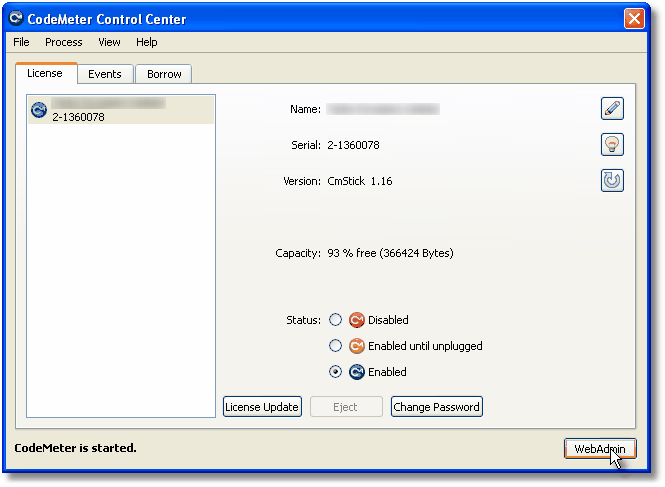665x487 pixels.
Task: Open the Process menu
Action: 64,42
